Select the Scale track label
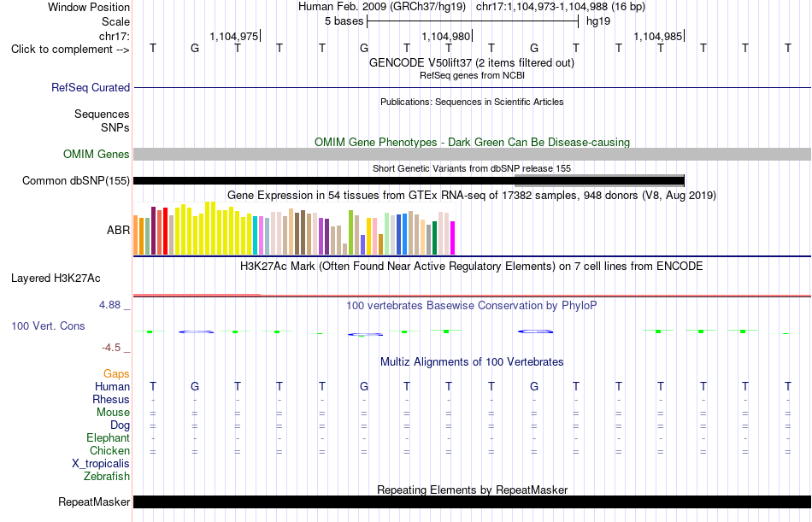The width and height of the screenshot is (812, 522). tap(115, 21)
